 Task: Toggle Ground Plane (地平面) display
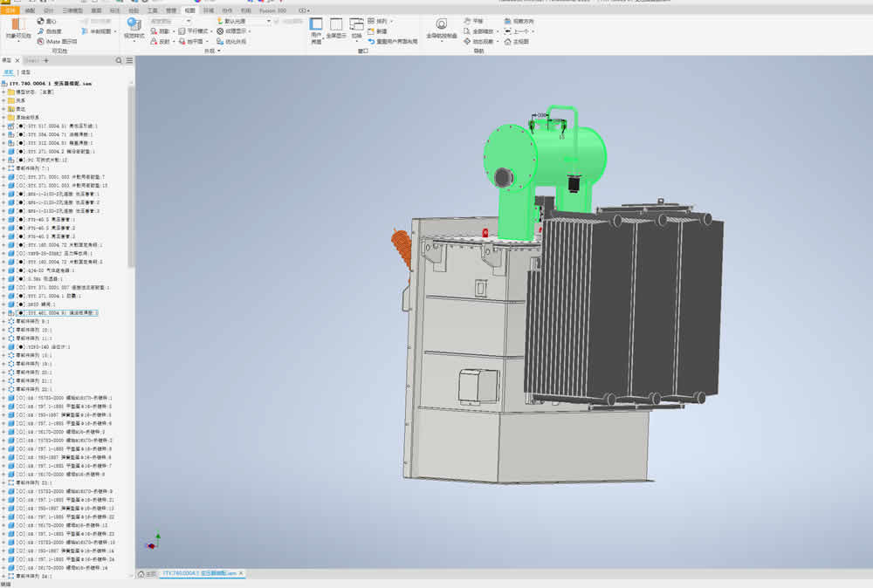point(190,41)
